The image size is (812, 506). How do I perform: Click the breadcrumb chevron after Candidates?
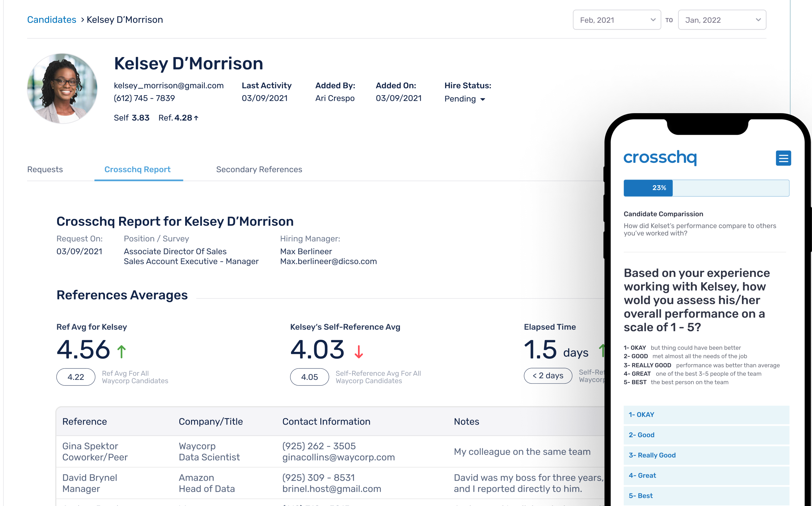tap(82, 20)
